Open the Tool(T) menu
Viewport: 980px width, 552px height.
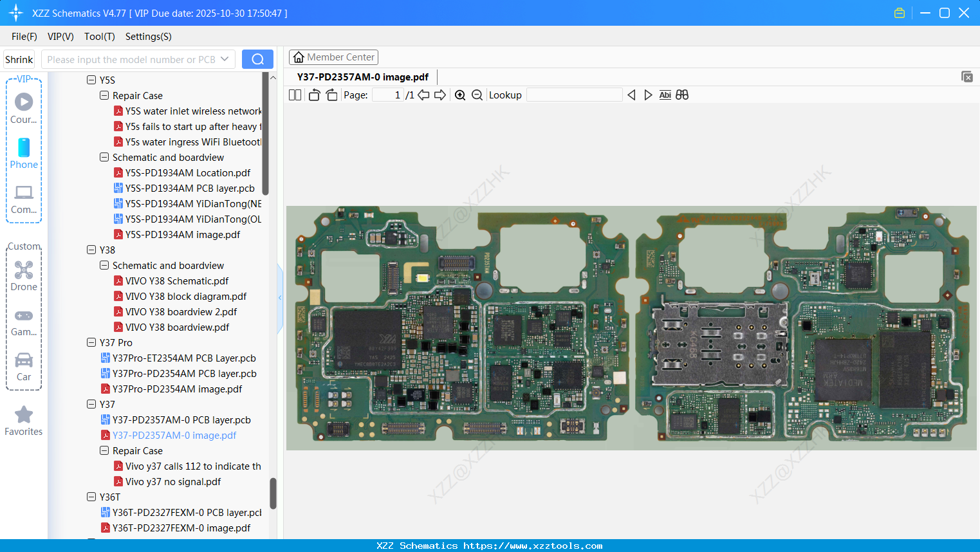tap(99, 37)
